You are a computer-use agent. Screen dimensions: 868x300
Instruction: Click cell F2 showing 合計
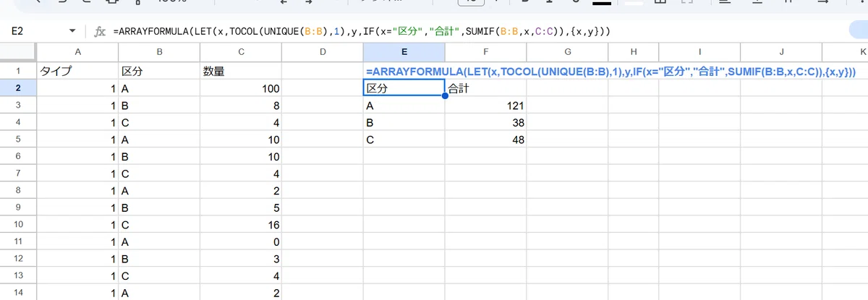click(485, 88)
